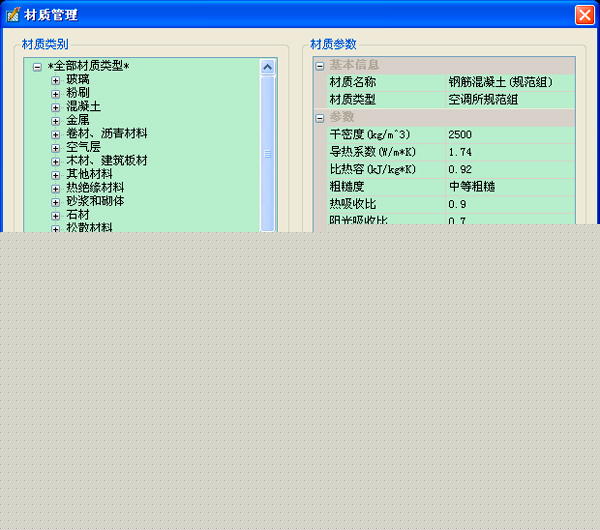Select the 玻璃 material category
The height and width of the screenshot is (530, 600).
[x=78, y=80]
